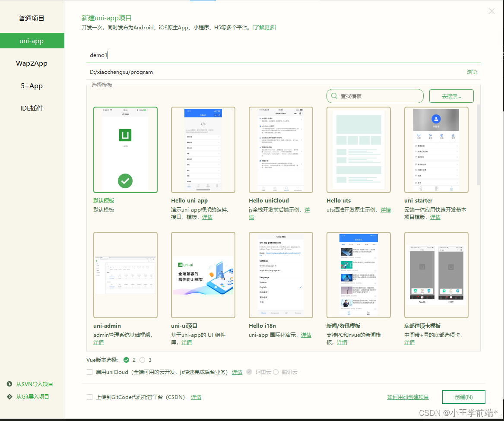Select the Hello uts template thumbnail

pyautogui.click(x=359, y=150)
